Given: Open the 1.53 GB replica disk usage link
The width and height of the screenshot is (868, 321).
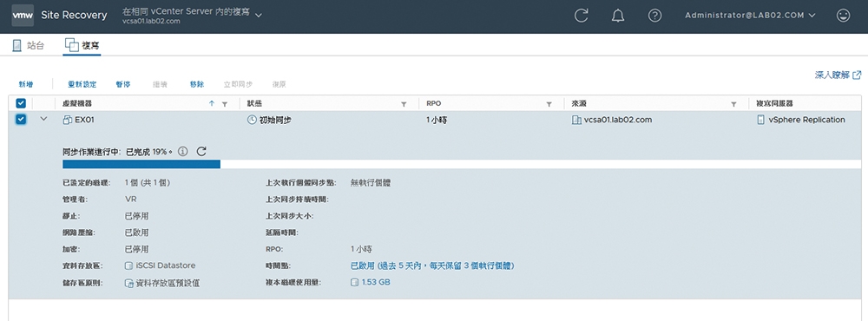Looking at the screenshot, I should 376,283.
